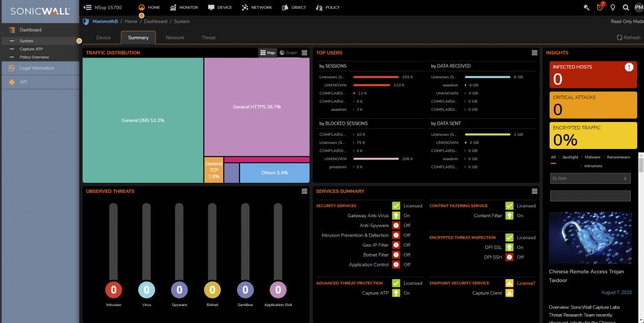Click the Gateway Anti-Virus green status icon
This screenshot has width=644, height=323.
[396, 215]
